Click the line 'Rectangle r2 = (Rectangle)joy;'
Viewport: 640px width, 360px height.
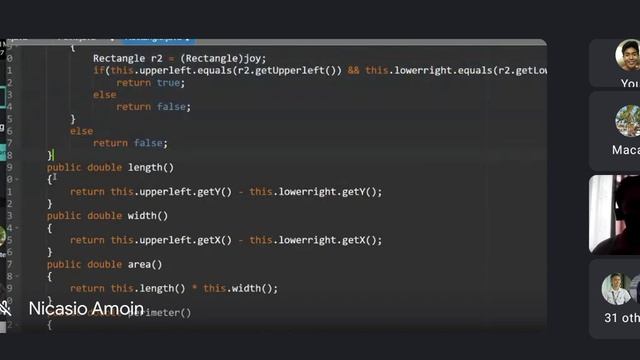coord(180,58)
